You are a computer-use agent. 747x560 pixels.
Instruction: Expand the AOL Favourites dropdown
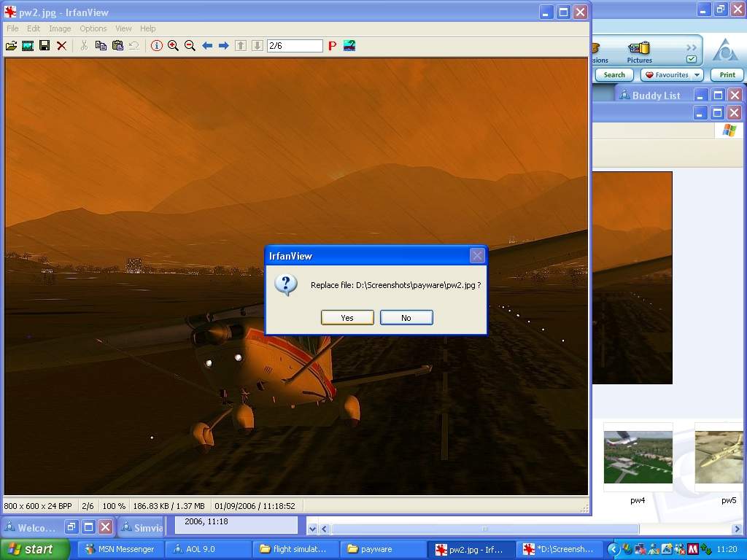coord(697,75)
